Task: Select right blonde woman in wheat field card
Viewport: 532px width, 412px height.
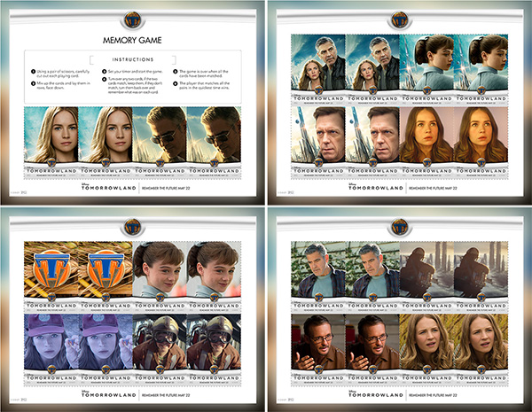Action: click(481, 350)
